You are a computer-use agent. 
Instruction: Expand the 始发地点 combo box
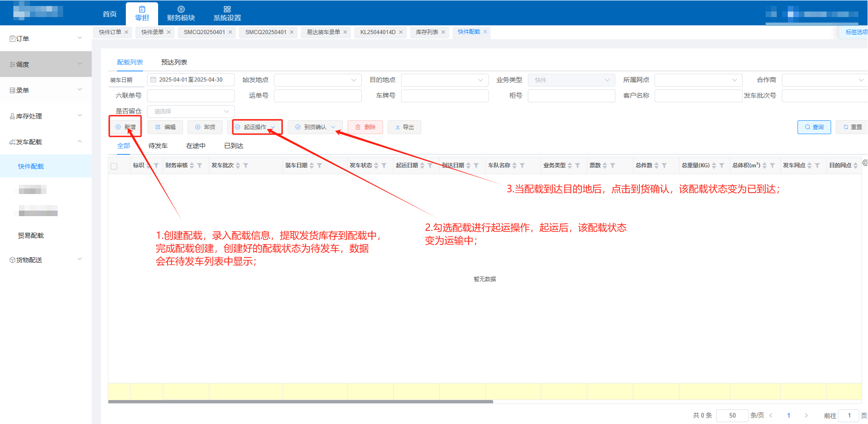click(317, 80)
